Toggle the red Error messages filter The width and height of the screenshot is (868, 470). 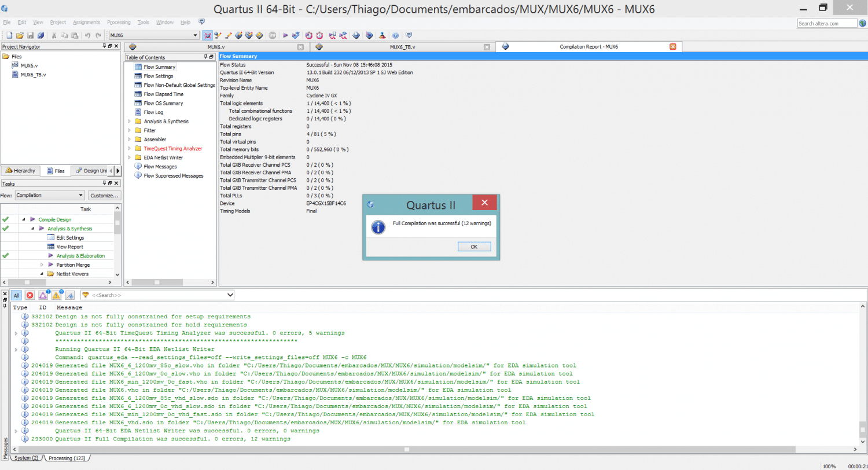[30, 295]
